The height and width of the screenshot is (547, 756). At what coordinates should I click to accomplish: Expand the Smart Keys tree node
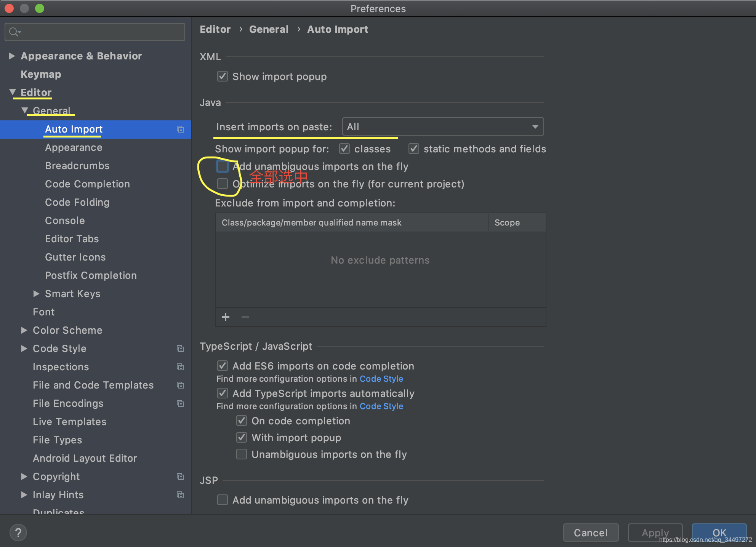[36, 294]
